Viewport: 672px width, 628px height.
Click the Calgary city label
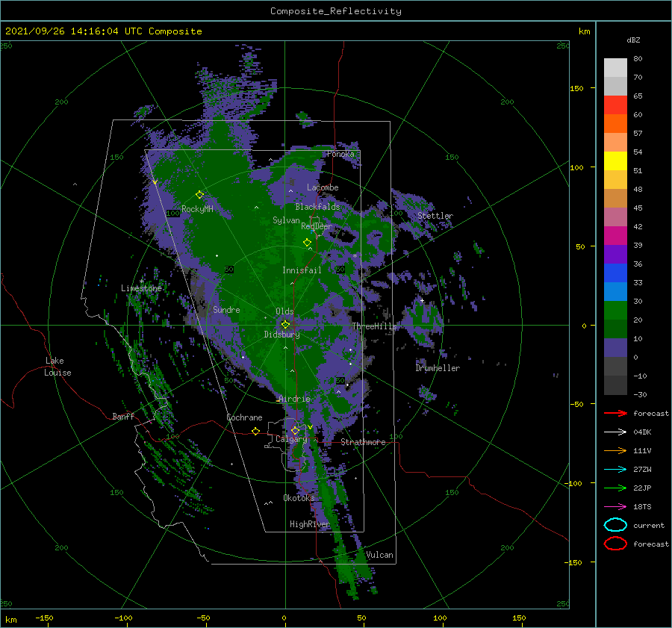pyautogui.click(x=291, y=439)
